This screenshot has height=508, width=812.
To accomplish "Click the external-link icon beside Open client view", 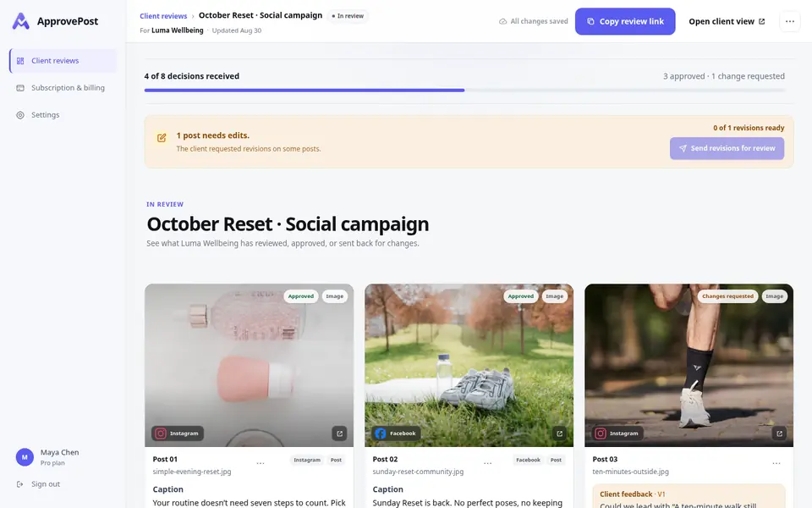I will tap(762, 21).
